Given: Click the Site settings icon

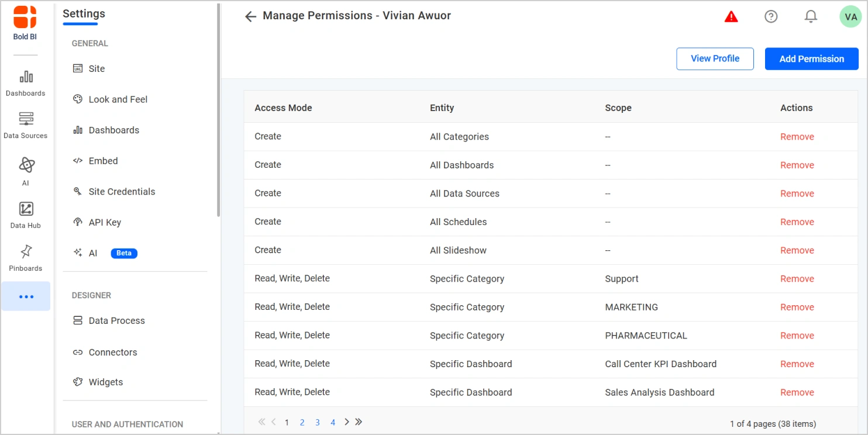Looking at the screenshot, I should [78, 68].
